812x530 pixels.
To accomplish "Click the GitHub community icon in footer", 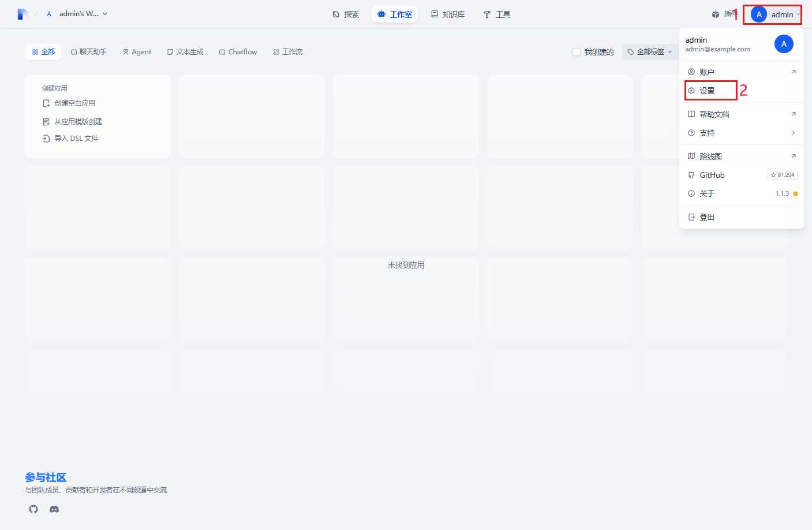I will (33, 509).
